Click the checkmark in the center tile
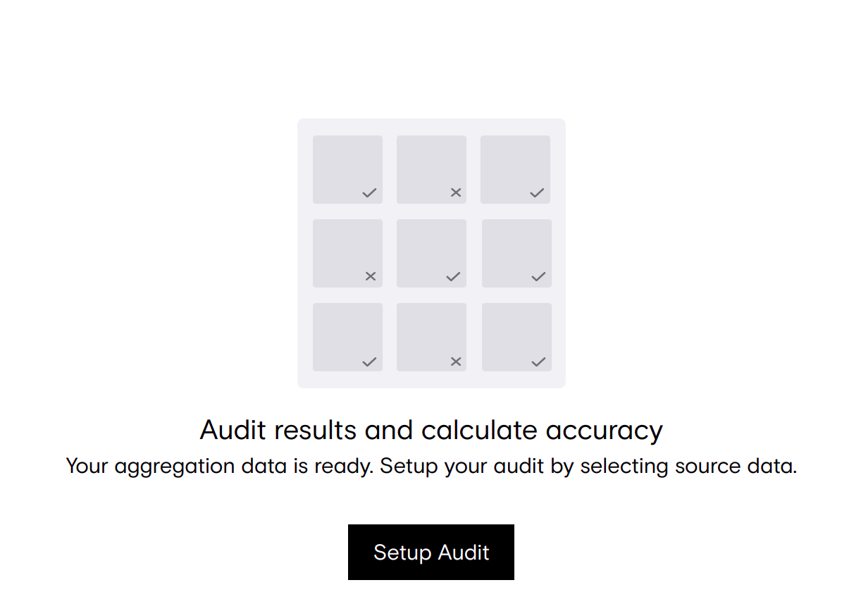The height and width of the screenshot is (616, 861). pos(453,276)
